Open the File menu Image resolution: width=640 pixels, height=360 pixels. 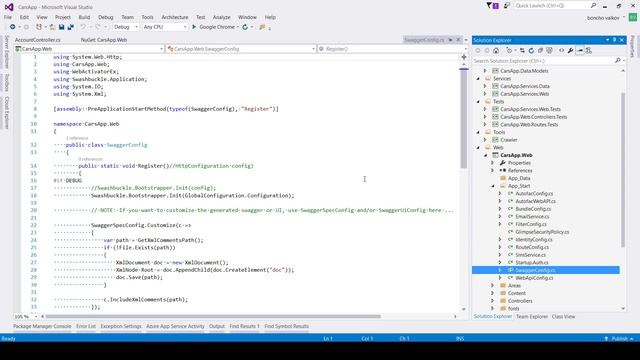tap(8, 17)
